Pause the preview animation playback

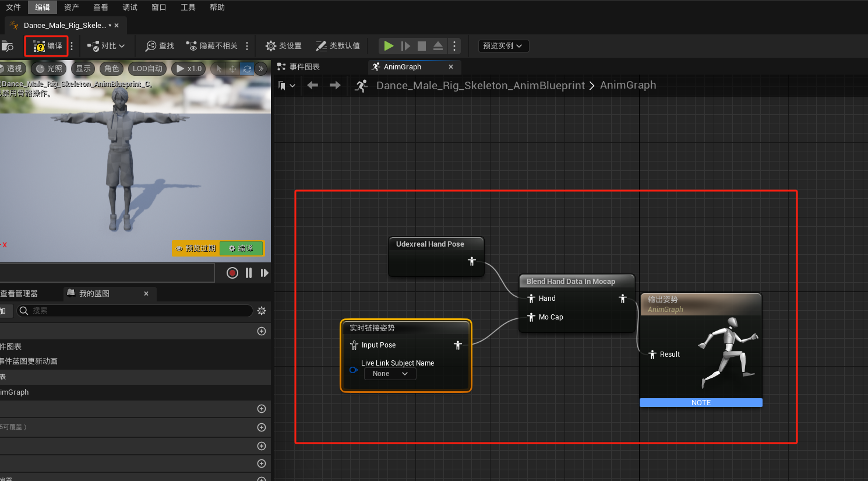249,273
